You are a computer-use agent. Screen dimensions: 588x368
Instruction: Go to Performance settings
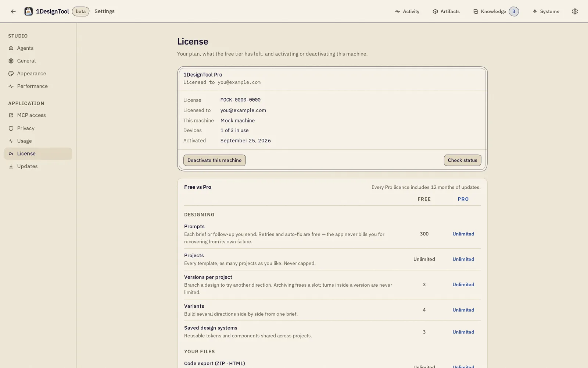[38, 86]
